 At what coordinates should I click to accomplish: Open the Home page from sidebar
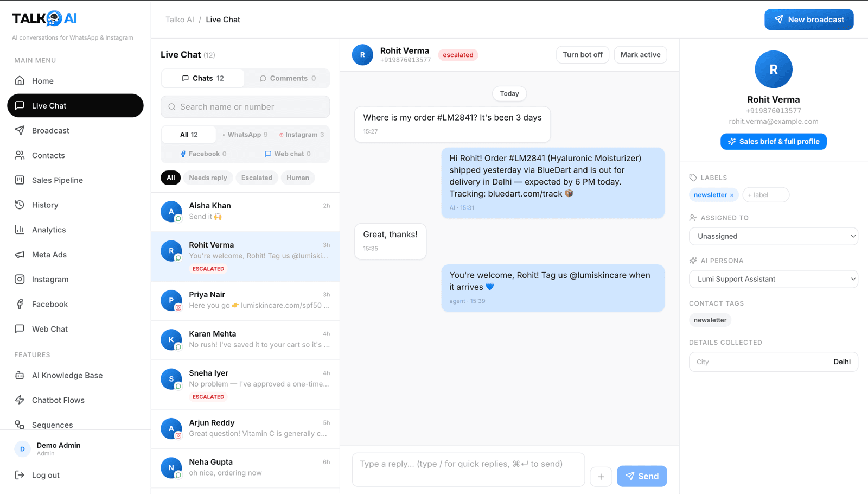click(x=75, y=81)
